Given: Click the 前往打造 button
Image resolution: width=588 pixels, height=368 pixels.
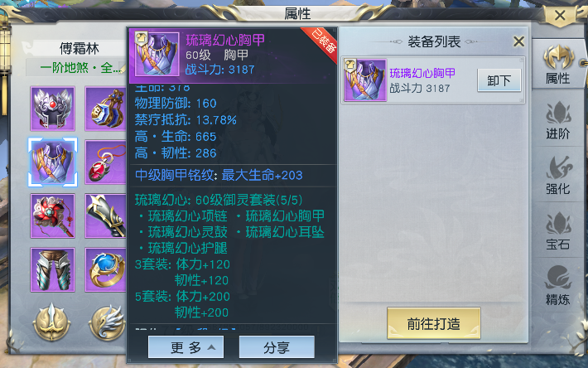Looking at the screenshot, I should tap(433, 323).
